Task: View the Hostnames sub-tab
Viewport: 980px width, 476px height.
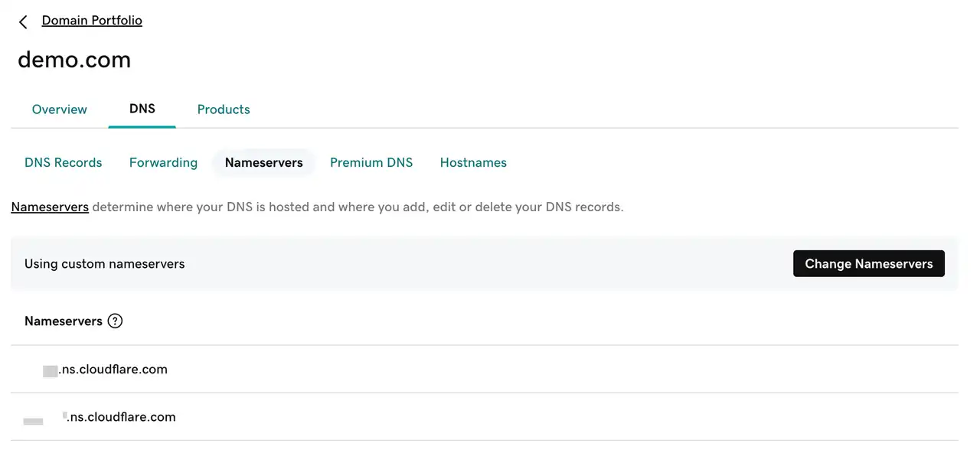Action: 473,162
